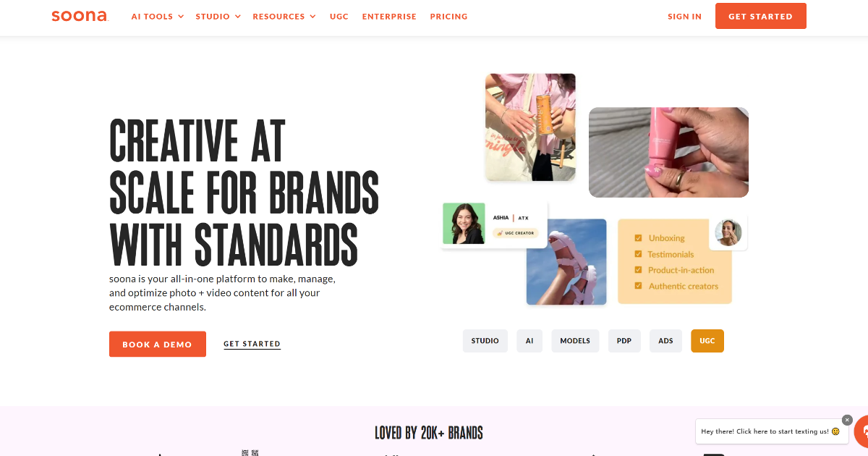Open the Pricing nav item
The image size is (868, 456).
click(x=448, y=16)
